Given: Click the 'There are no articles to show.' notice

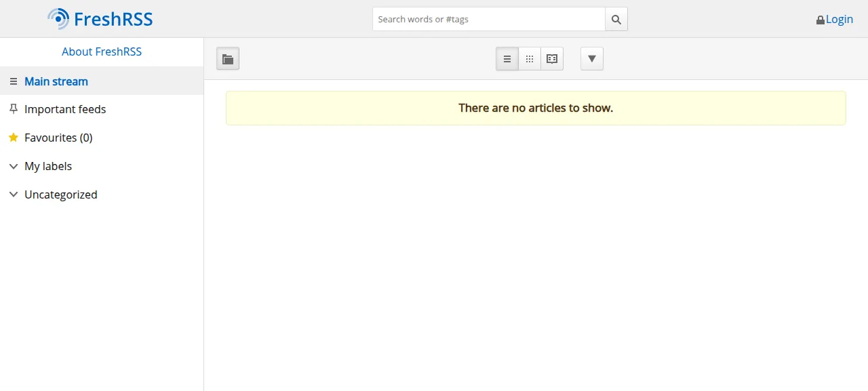Looking at the screenshot, I should 536,108.
